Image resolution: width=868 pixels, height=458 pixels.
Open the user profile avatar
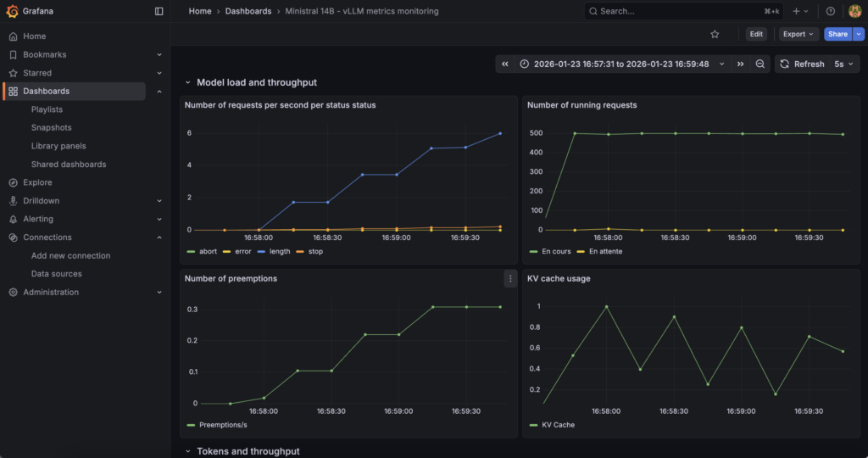[854, 11]
